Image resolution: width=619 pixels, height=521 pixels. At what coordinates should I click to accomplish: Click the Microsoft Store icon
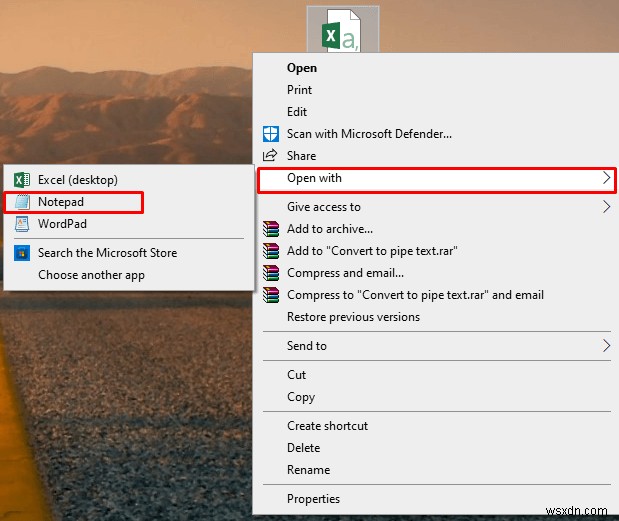click(x=22, y=253)
